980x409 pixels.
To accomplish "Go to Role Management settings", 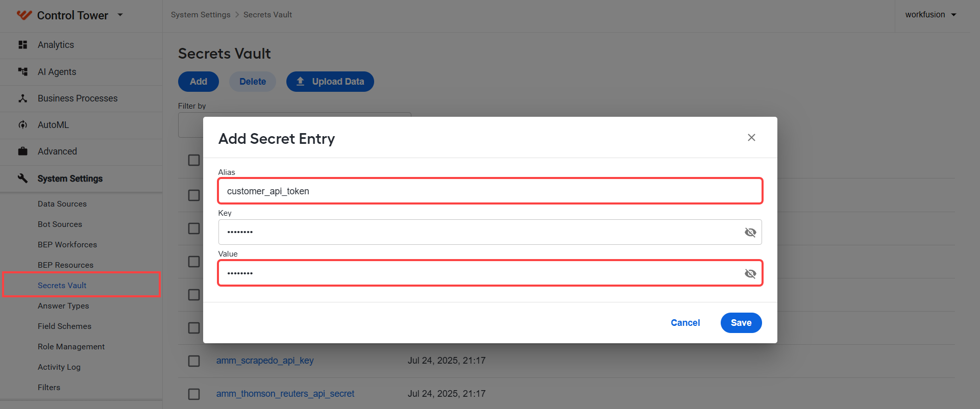I will (x=71, y=347).
